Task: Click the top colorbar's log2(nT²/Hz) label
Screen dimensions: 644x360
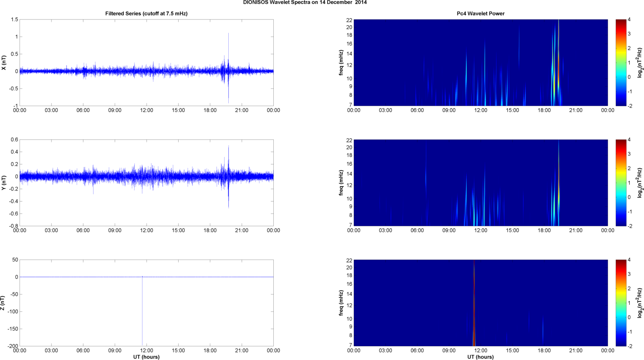Action: tap(640, 63)
